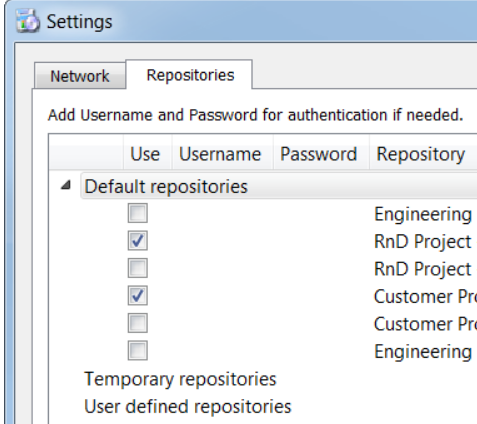477x424 pixels.
Task: Uncheck the checked Customer Pro checkbox
Action: pyautogui.click(x=138, y=296)
